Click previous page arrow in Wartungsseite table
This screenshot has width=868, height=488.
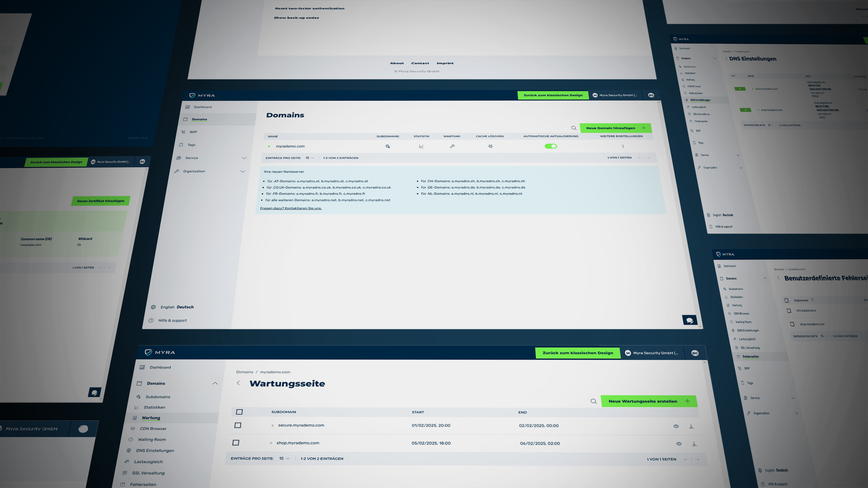coord(686,459)
